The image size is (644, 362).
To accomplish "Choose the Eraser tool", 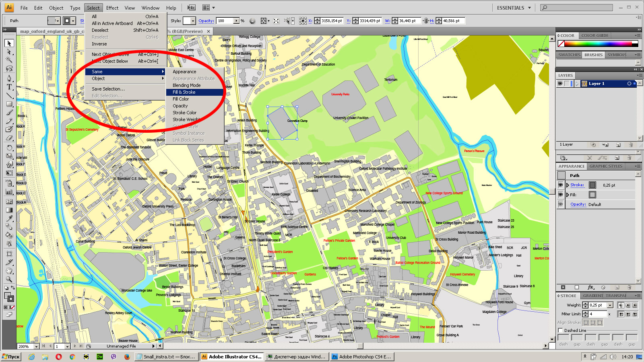I will coord(9,138).
